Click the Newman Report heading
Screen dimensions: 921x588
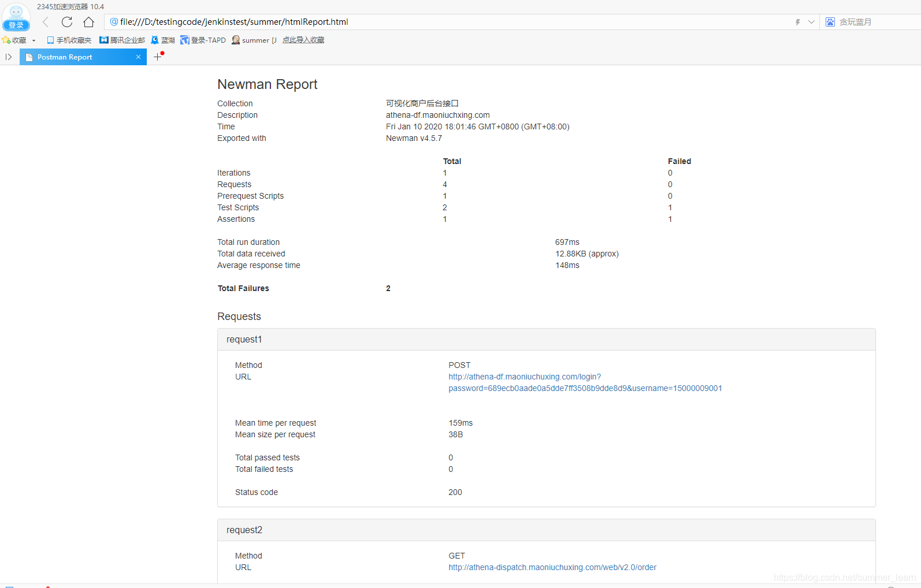pos(268,84)
